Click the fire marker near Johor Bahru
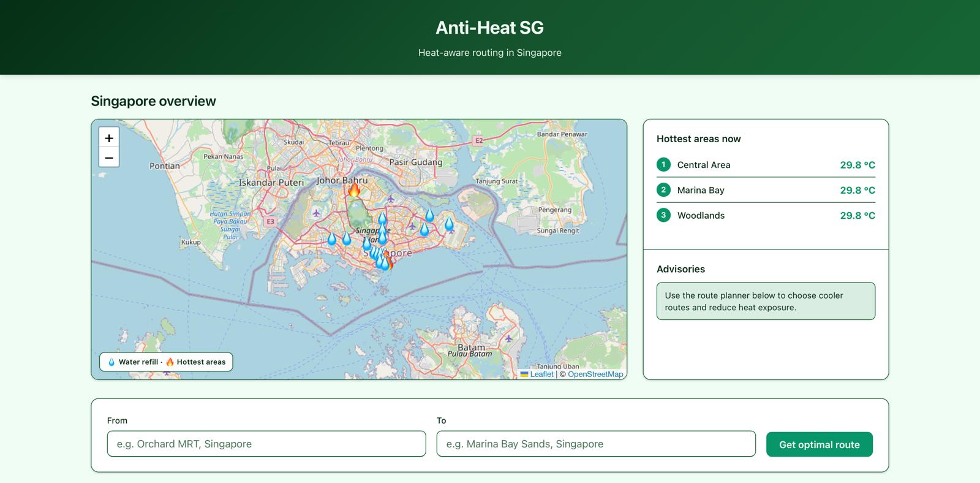This screenshot has width=980, height=483. 354,189
